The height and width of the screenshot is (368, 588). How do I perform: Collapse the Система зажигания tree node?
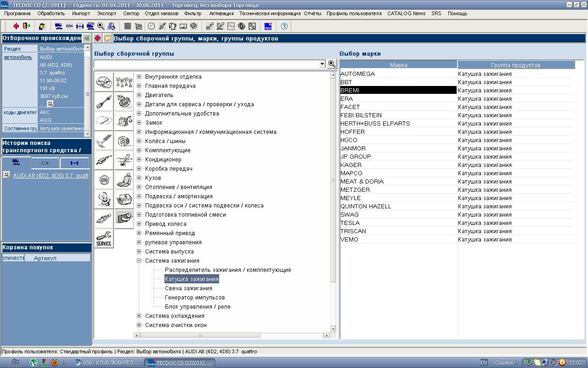[139, 261]
